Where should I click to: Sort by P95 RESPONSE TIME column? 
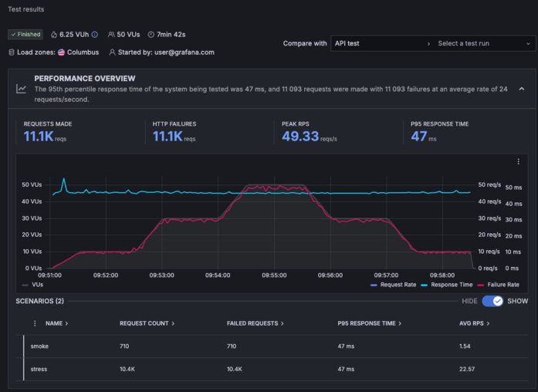click(369, 323)
